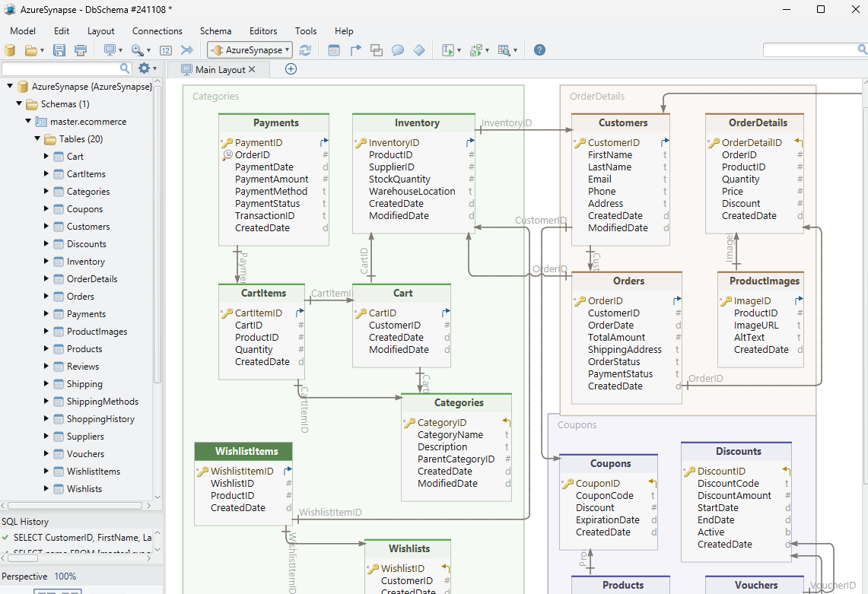Open the dropdown arrow beside the open folder icon
868x594 pixels.
[x=42, y=51]
